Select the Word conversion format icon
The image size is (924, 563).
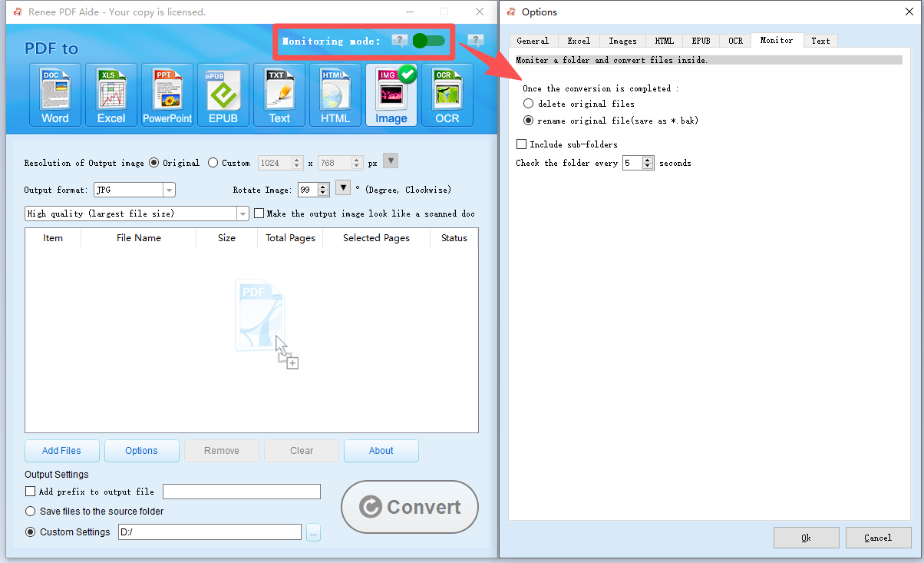[x=54, y=94]
